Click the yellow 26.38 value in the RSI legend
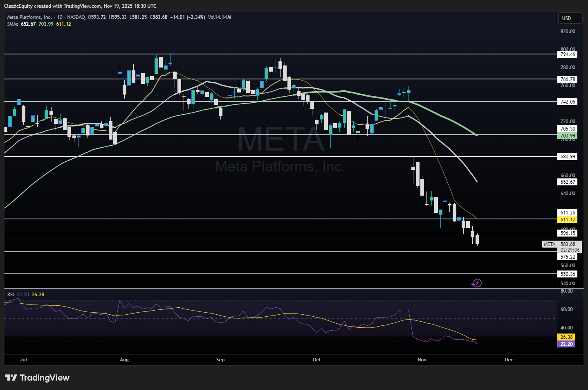The image size is (588, 390). (x=38, y=295)
